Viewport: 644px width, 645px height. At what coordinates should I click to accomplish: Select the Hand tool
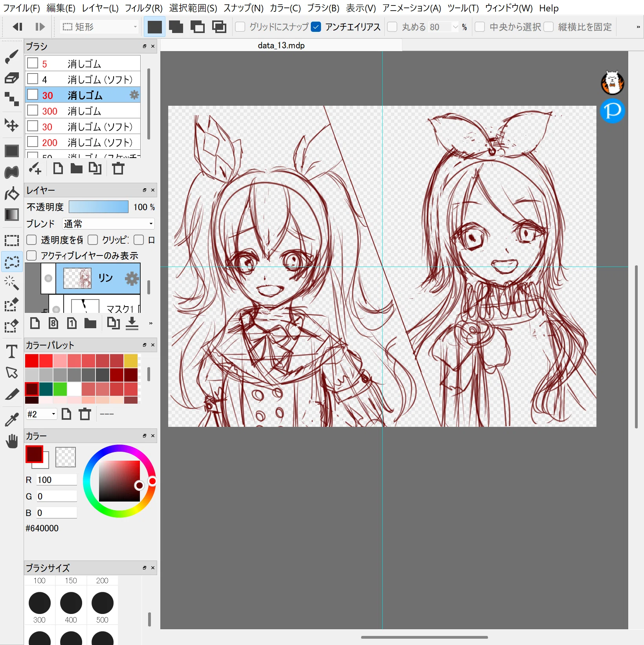tap(11, 441)
